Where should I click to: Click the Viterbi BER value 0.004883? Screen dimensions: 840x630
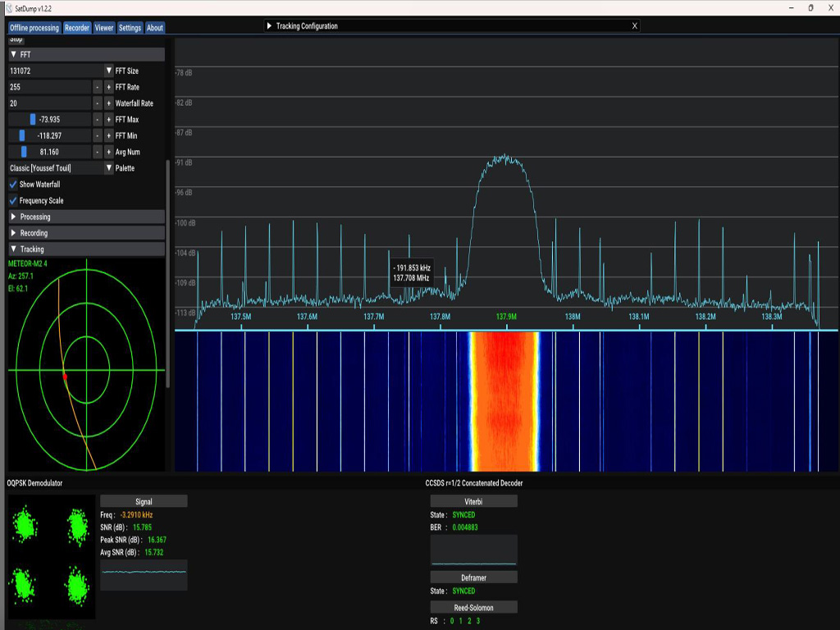tap(465, 527)
